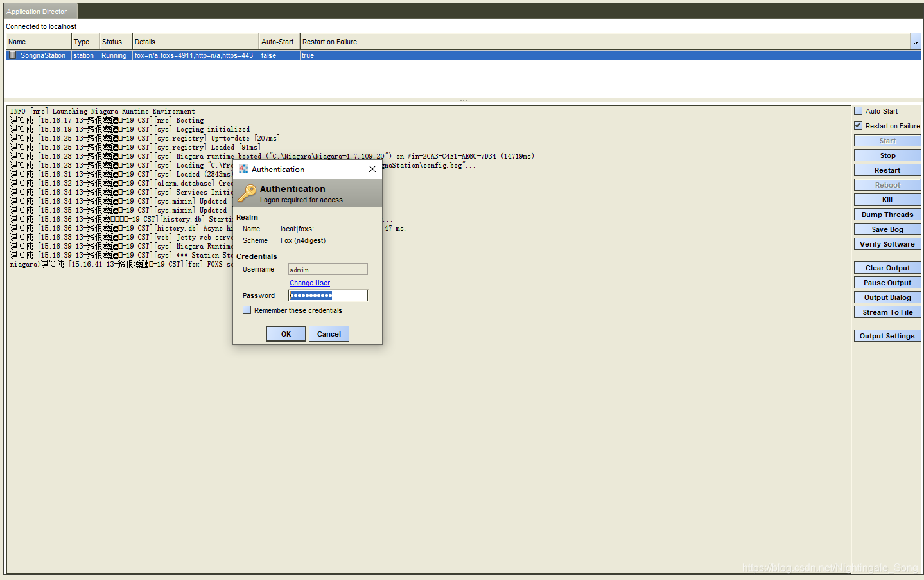The width and height of the screenshot is (924, 580).
Task: Sort by Status column header
Action: [116, 42]
